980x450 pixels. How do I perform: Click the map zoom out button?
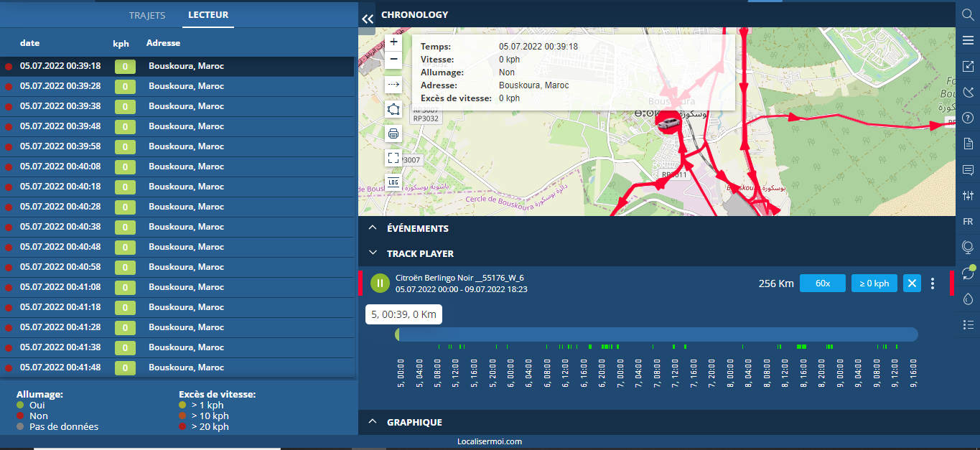[393, 60]
